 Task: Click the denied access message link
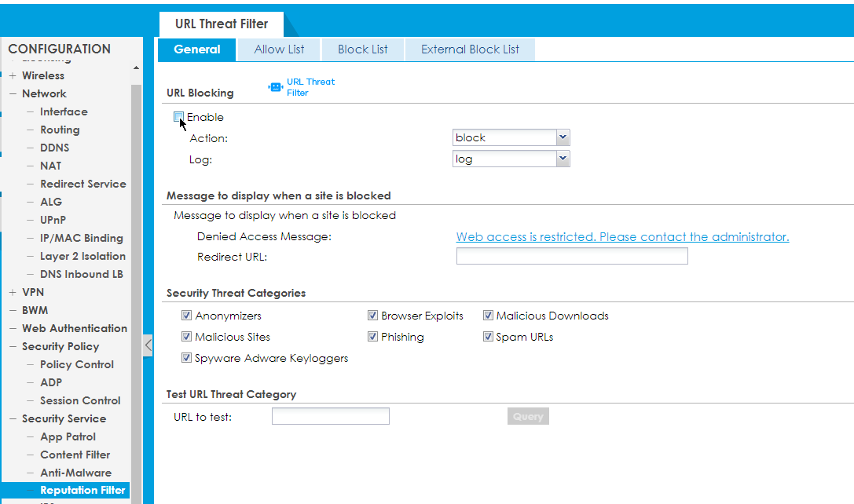[x=622, y=236]
